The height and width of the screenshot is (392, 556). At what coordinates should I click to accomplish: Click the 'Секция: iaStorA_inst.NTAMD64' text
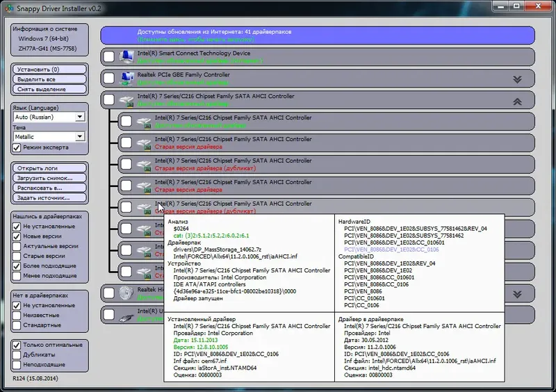[x=215, y=368]
